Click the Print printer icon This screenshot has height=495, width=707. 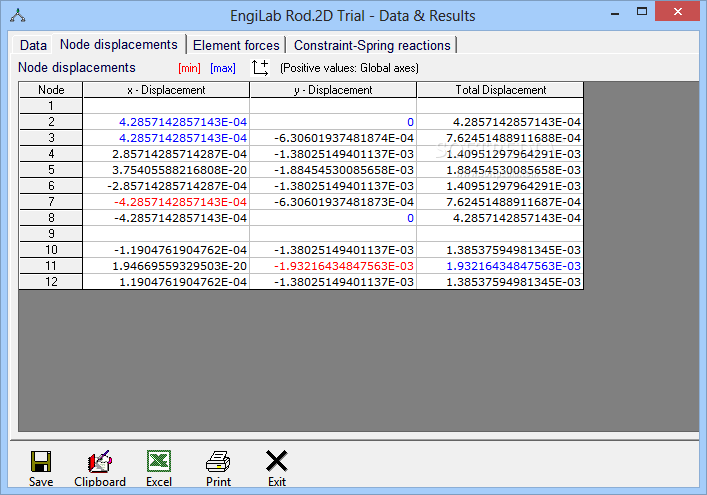pyautogui.click(x=218, y=462)
